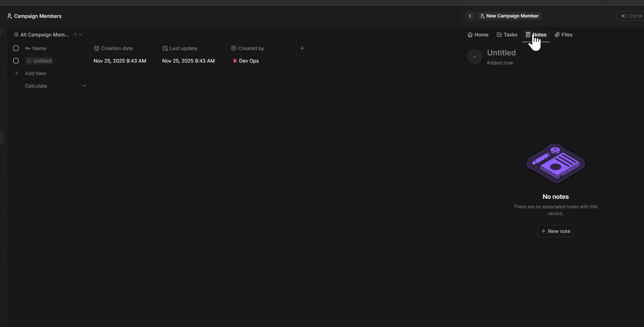Click the Last update cell of Untitled row
Viewport: 644px width, 327px height.
(193, 61)
